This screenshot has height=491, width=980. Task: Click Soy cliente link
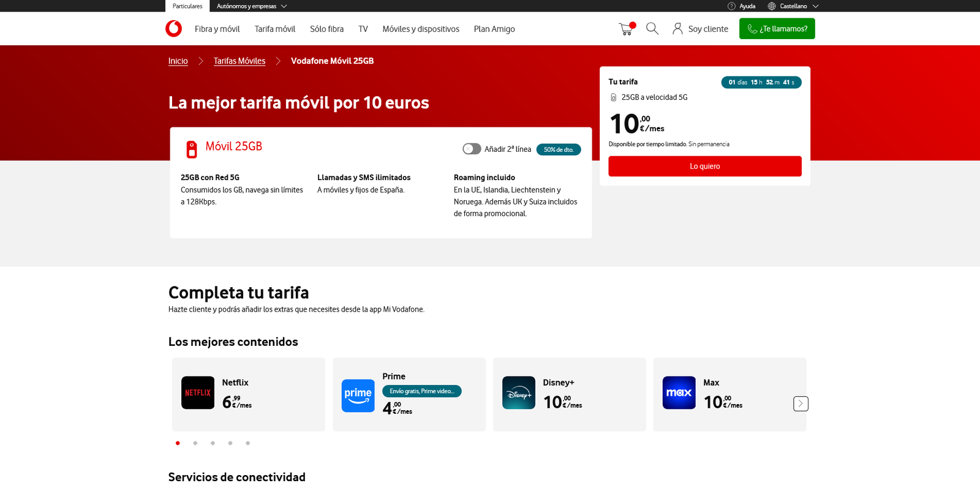708,29
